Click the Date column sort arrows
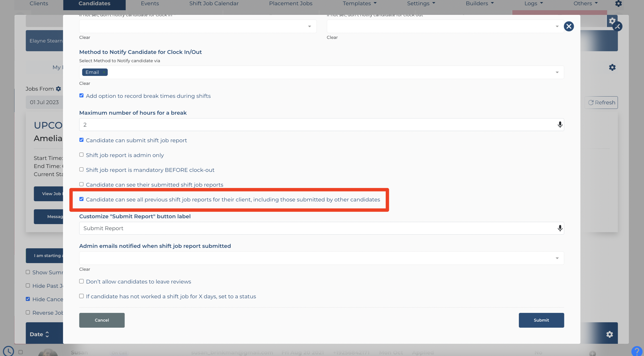The image size is (644, 356). click(47, 334)
